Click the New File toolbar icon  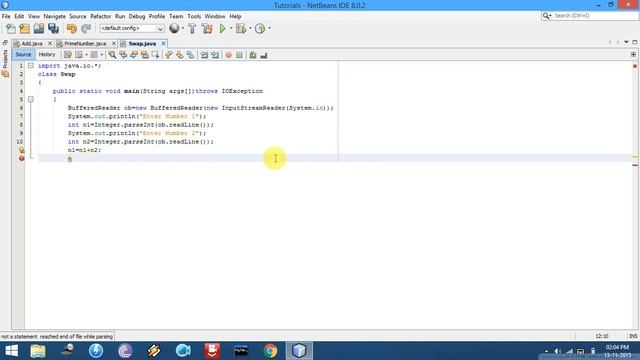[11, 29]
